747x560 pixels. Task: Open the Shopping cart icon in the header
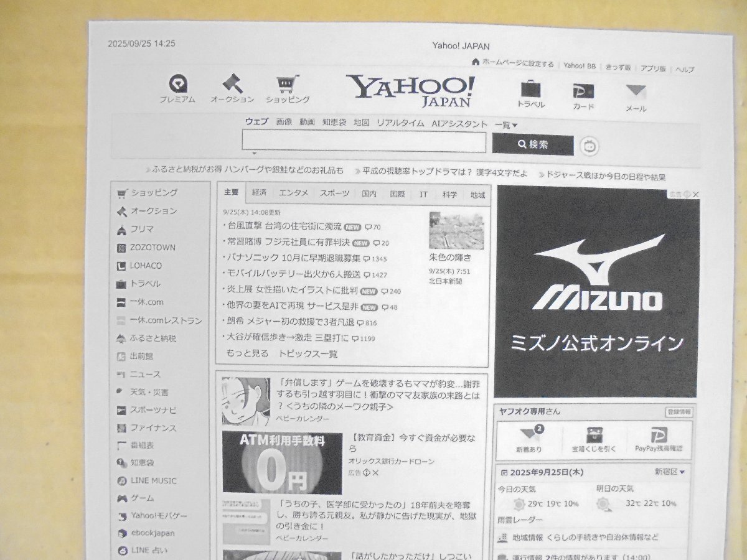(288, 83)
